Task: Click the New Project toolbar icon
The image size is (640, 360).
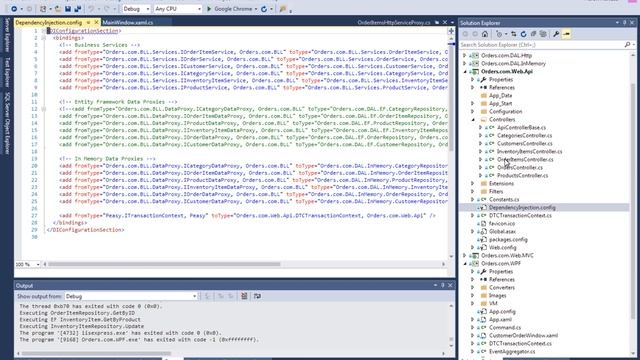Action: point(43,9)
